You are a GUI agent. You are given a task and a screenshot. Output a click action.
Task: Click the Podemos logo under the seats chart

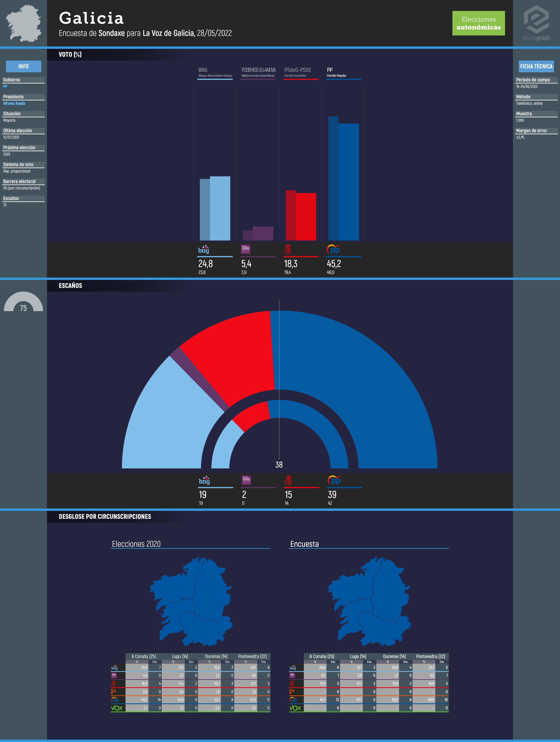tap(246, 480)
